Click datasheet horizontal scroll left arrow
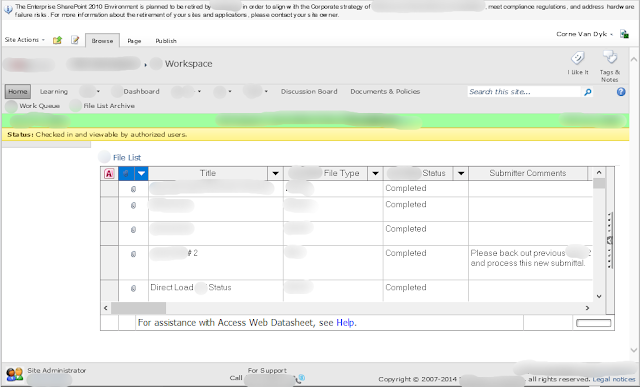The image size is (640, 387). click(x=106, y=308)
